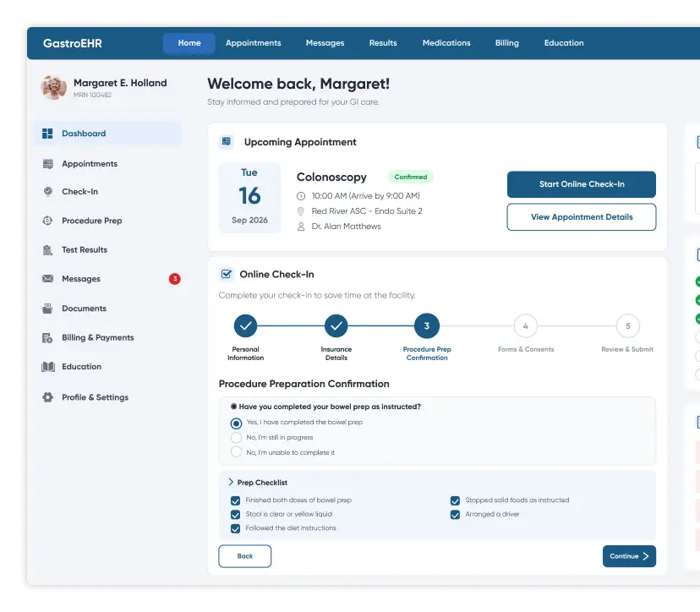Viewport: 700px width, 612px height.
Task: Go to step 1 Personal Information circle
Action: coord(245,325)
